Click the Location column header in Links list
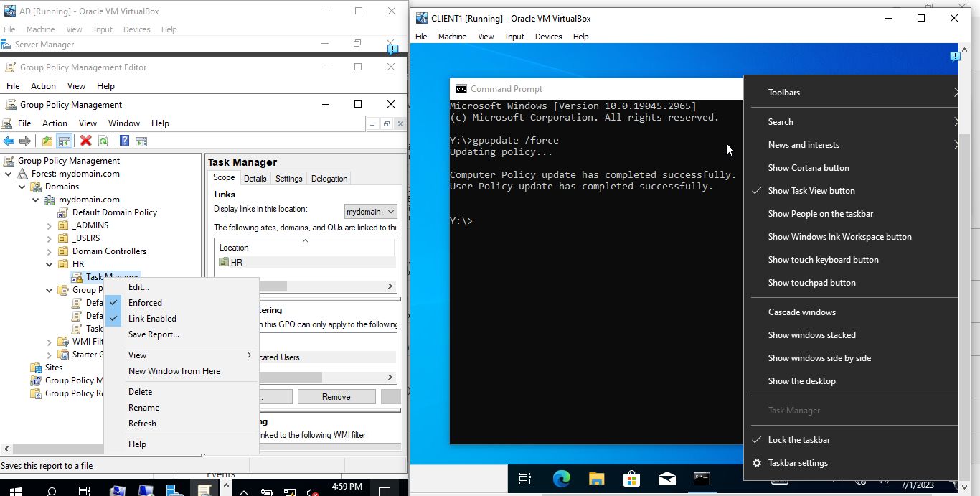 click(x=305, y=248)
